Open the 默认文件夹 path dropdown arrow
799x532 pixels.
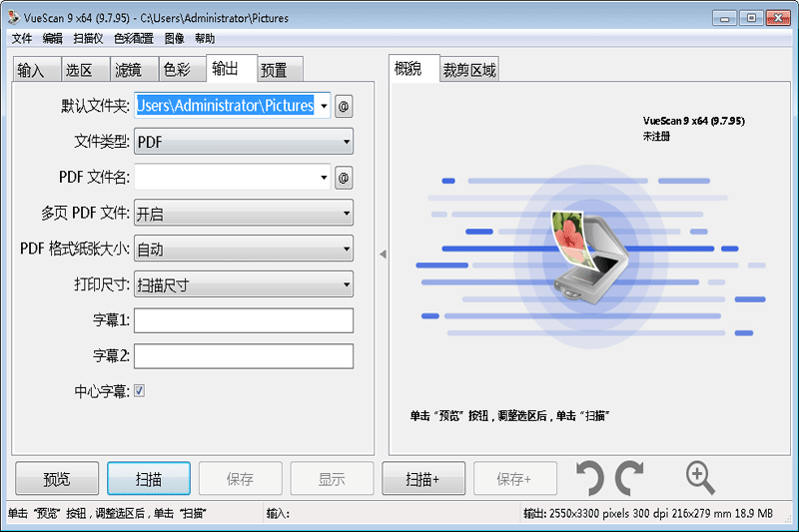click(324, 106)
